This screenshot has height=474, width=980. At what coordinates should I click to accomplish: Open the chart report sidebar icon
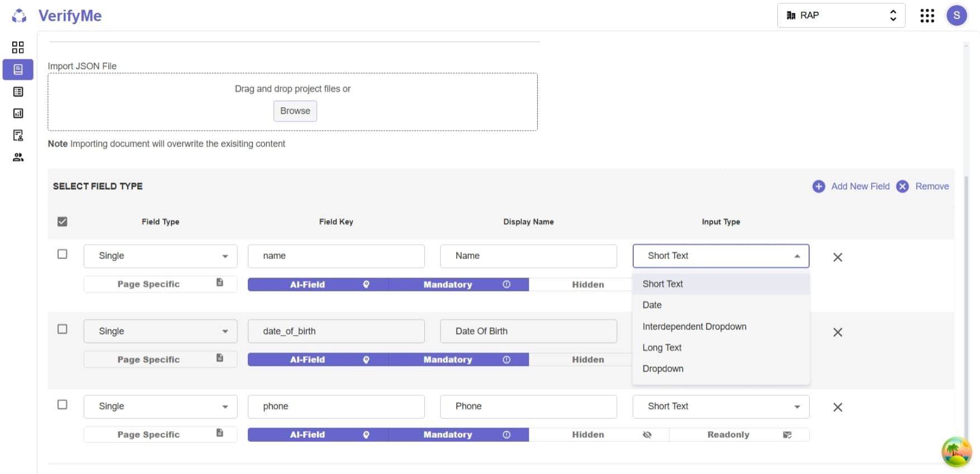[18, 113]
